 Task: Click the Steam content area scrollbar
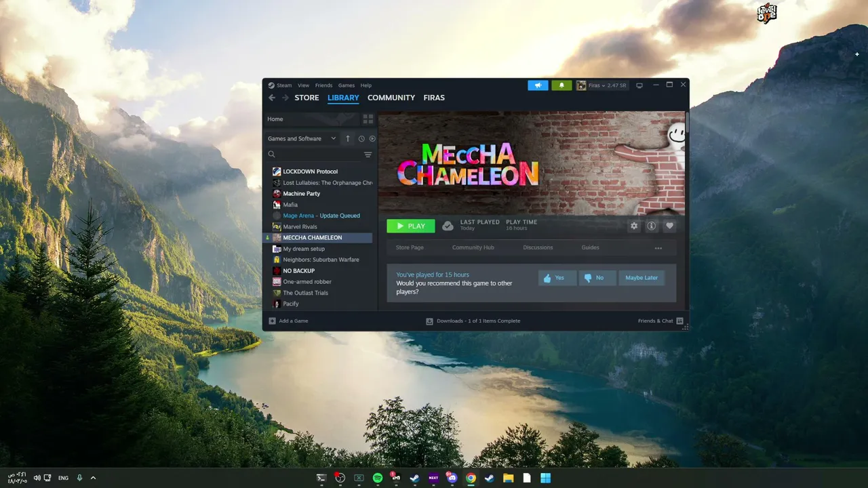pos(687,123)
